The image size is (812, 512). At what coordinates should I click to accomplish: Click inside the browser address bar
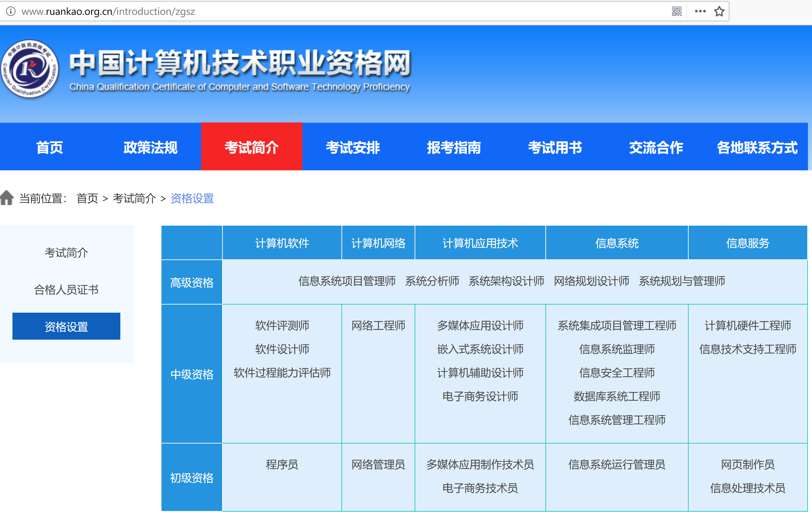pos(337,11)
